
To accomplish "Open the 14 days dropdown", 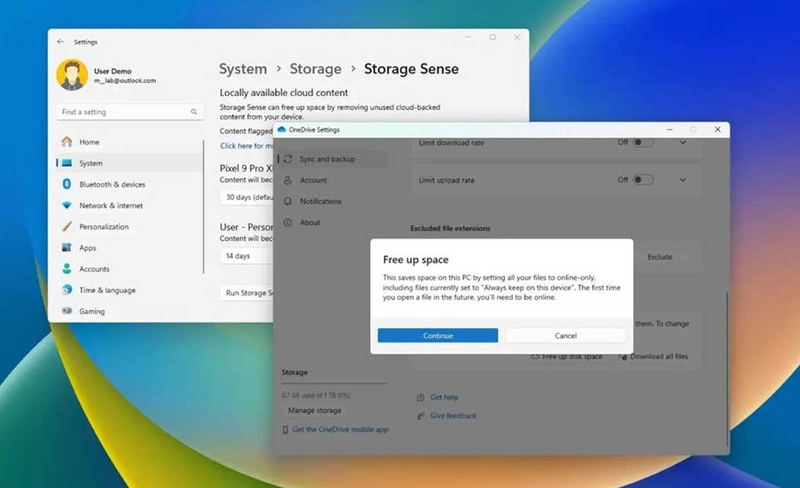I will pyautogui.click(x=248, y=256).
